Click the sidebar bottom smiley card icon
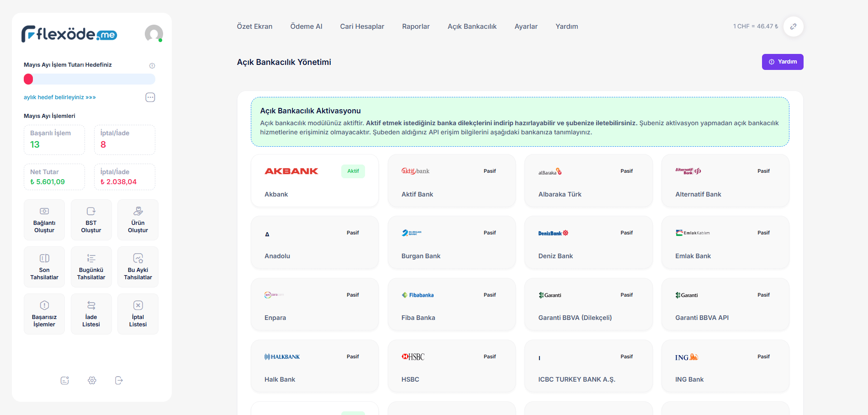This screenshot has width=868, height=415. pos(65,380)
